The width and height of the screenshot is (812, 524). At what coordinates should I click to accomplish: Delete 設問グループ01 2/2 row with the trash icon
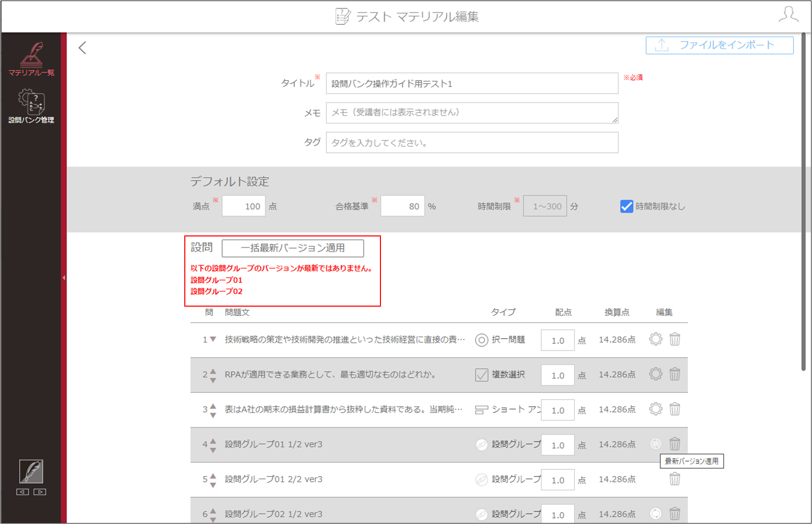[675, 479]
